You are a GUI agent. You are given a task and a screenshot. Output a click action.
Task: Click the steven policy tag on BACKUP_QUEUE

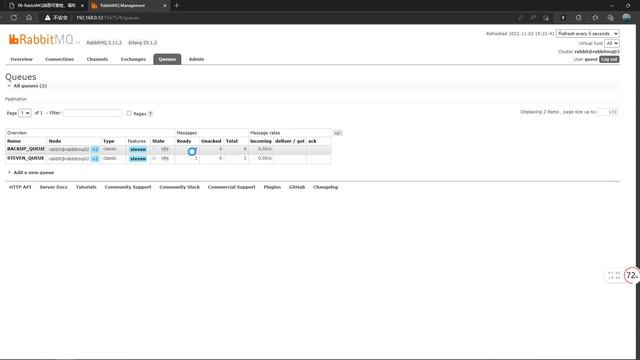point(138,149)
